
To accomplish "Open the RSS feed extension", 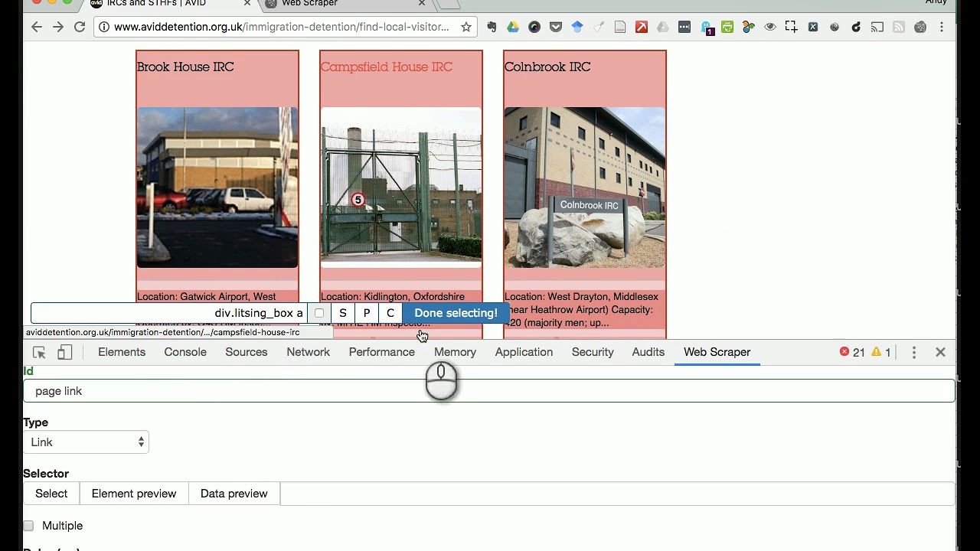I will point(899,27).
